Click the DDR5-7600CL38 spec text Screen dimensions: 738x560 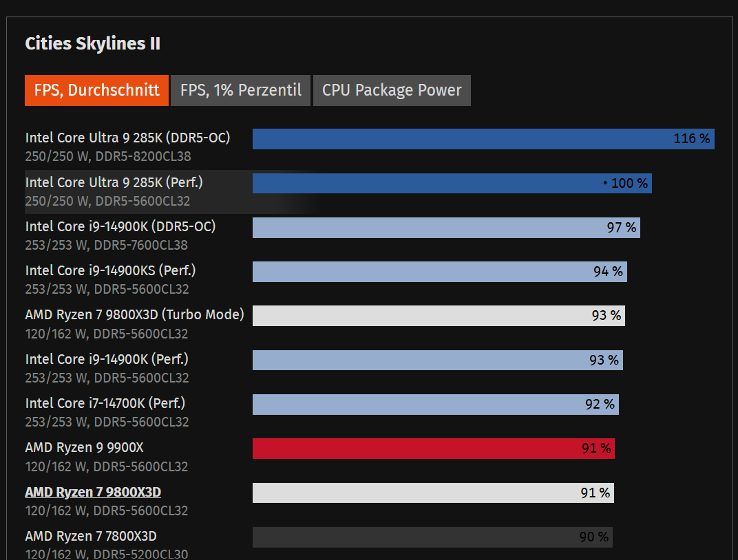(x=140, y=246)
